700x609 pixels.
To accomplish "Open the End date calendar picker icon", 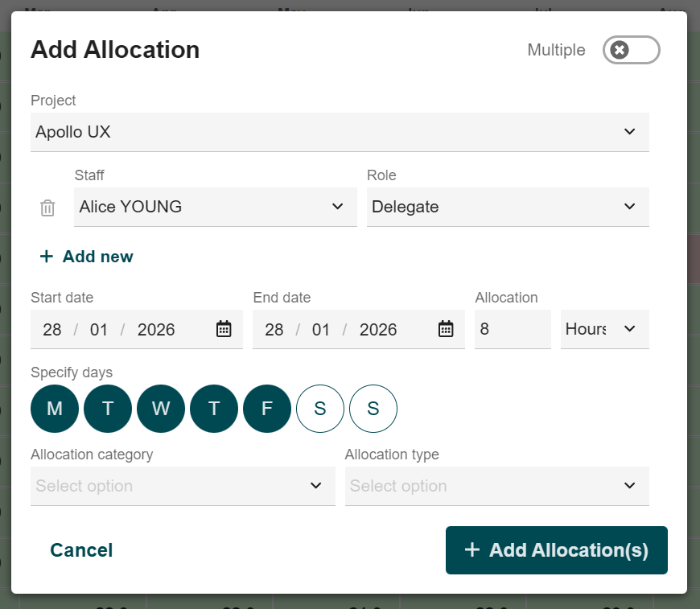I will (x=446, y=329).
